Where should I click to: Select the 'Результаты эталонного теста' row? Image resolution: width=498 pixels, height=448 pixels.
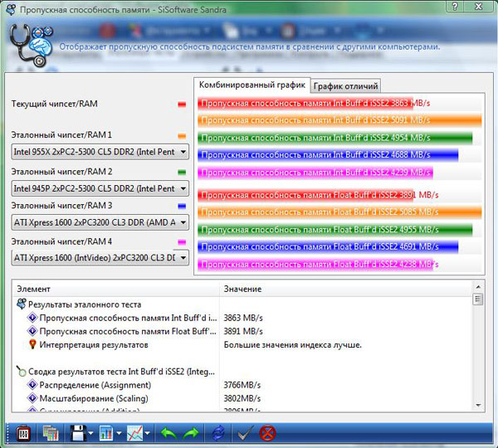85,304
